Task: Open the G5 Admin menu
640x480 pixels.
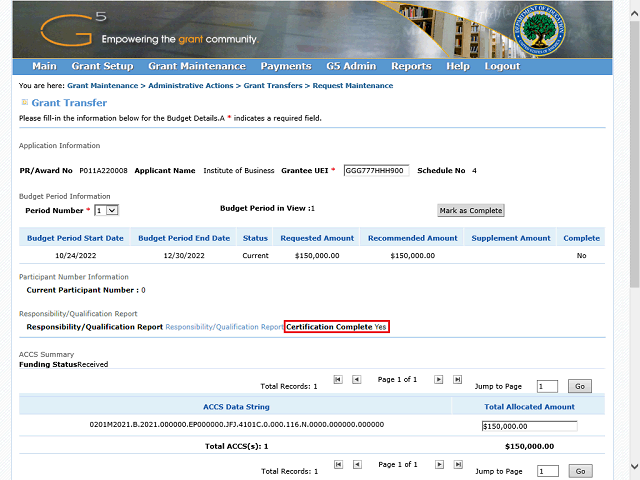Action: pos(351,66)
